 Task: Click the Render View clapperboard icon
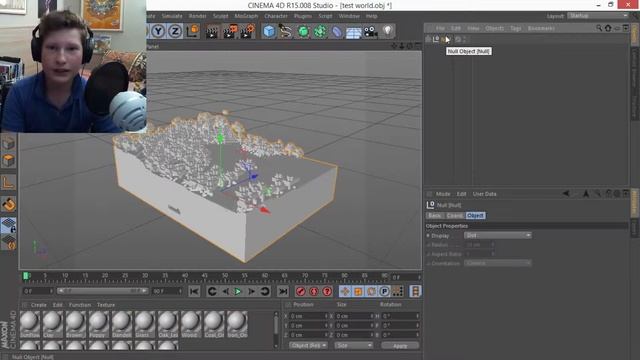[x=212, y=31]
